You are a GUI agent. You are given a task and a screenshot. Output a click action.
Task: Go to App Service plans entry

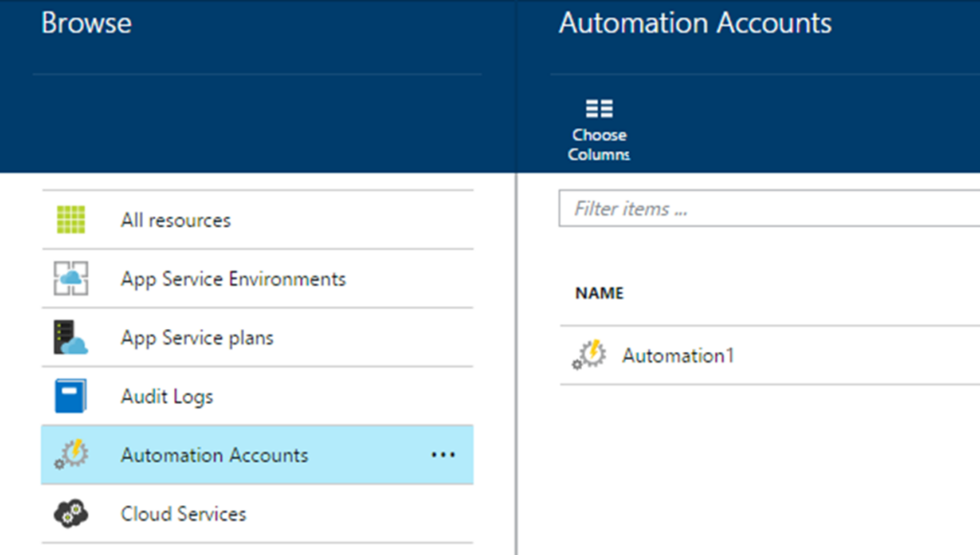point(196,338)
